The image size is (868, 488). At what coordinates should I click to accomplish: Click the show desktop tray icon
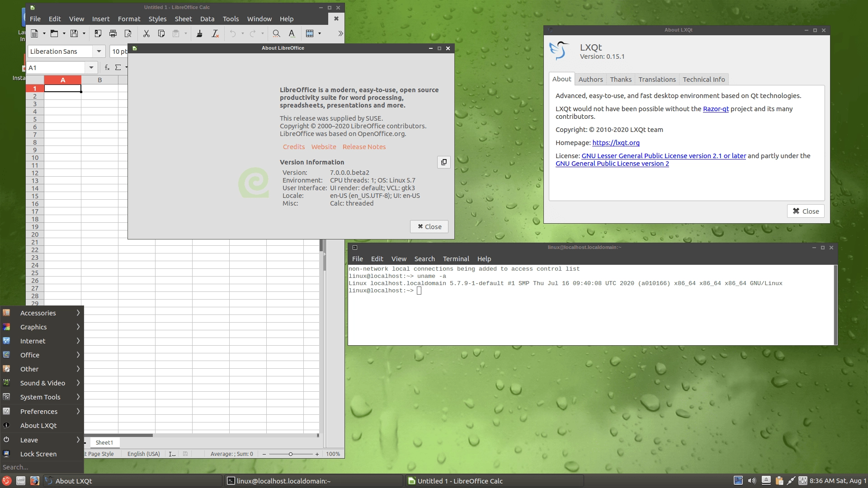pyautogui.click(x=738, y=481)
